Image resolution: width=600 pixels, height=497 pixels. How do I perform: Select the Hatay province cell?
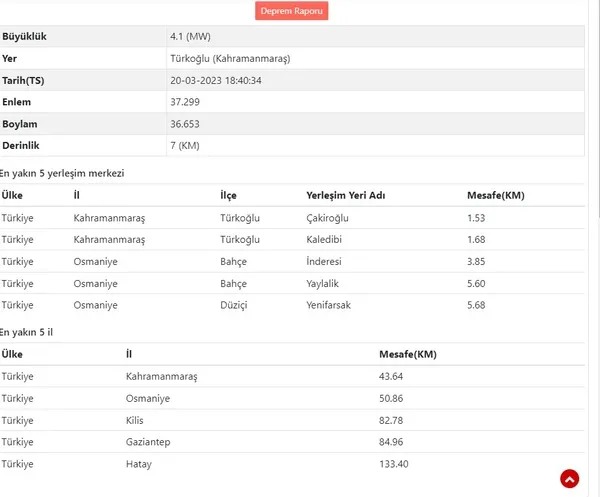pos(139,464)
